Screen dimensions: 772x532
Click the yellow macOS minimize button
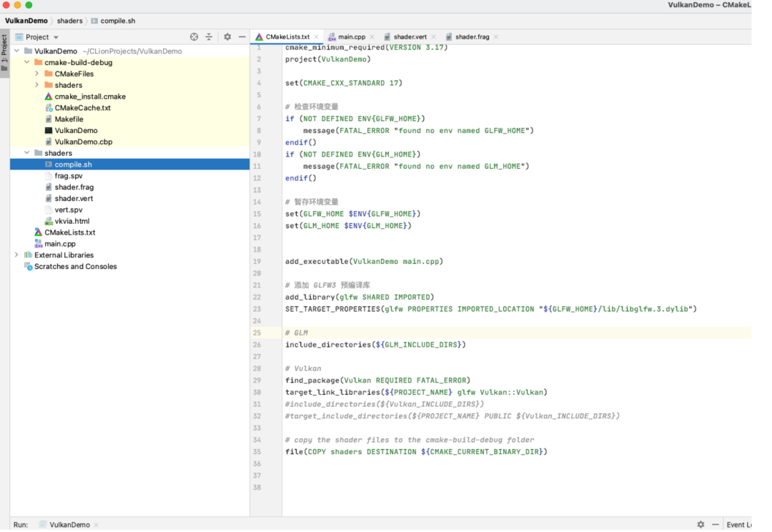click(17, 5)
